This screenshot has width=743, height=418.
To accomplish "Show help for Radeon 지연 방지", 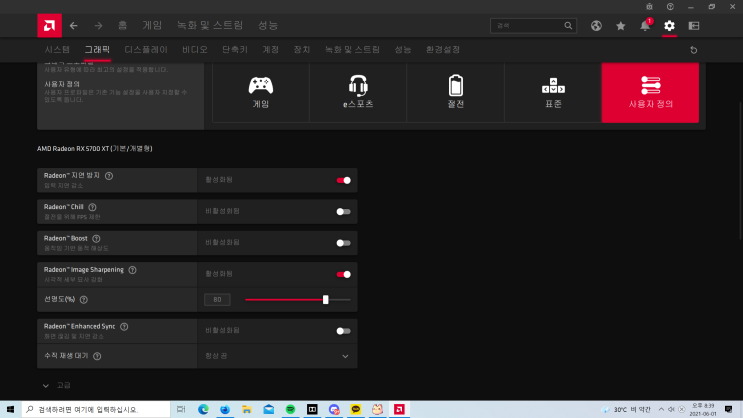I will (x=109, y=176).
